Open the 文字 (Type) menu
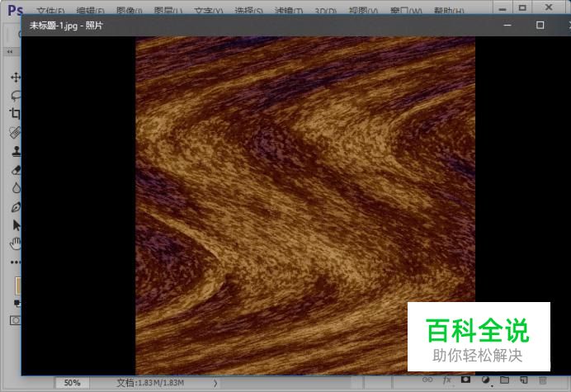The height and width of the screenshot is (392, 571). point(208,11)
